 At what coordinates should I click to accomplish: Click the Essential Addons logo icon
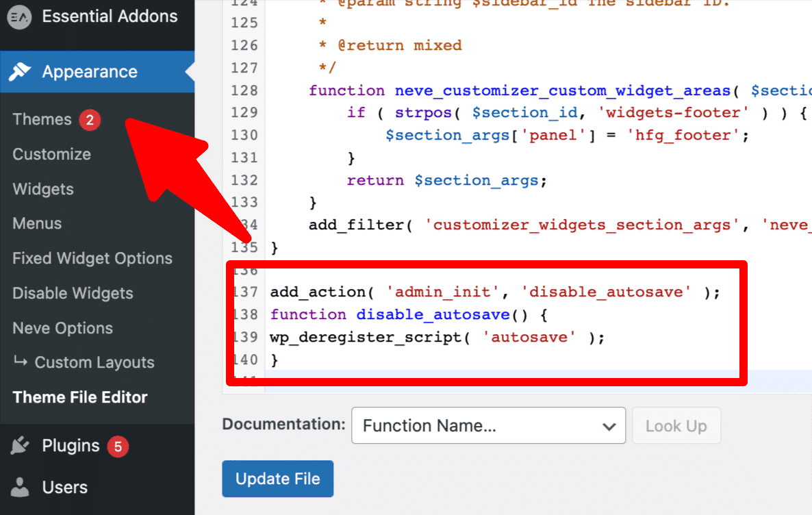coord(19,17)
